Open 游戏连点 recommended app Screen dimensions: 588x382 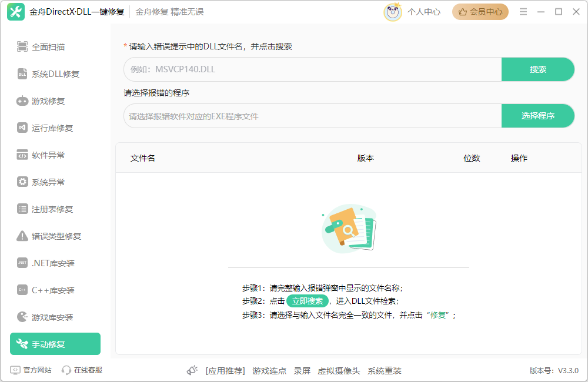coord(269,371)
